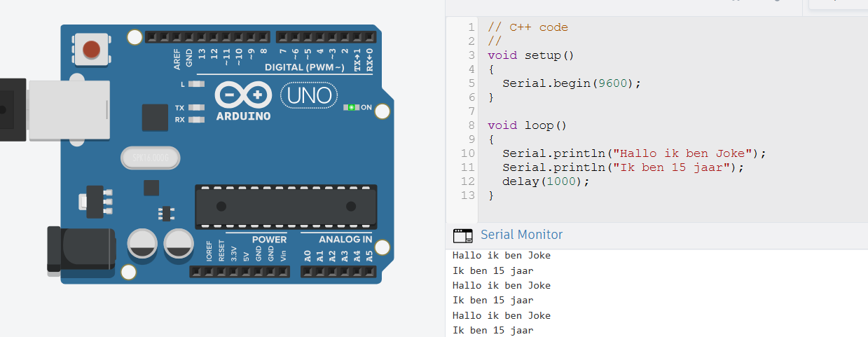Screen dimensions: 868x337
Task: Click the silver crystal oscillator
Action: pos(149,158)
